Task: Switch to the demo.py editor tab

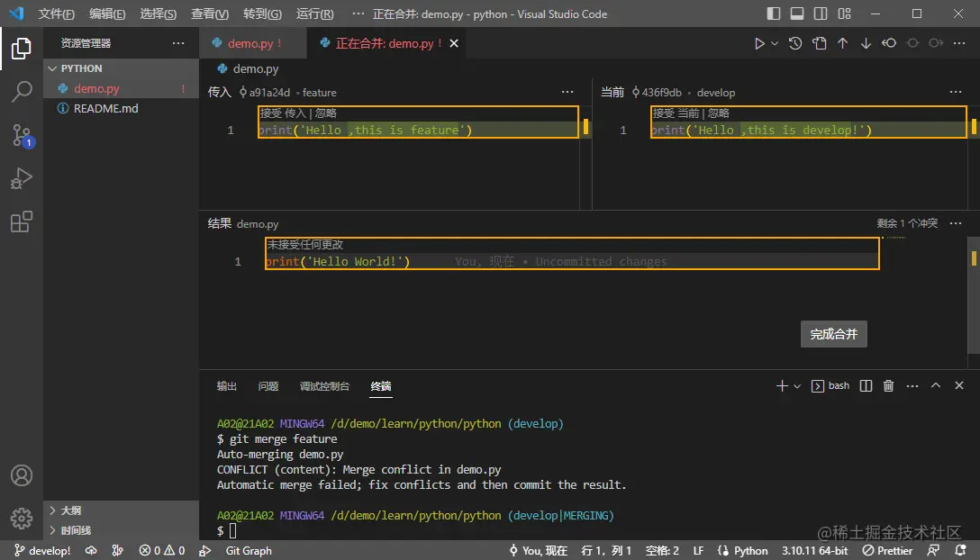Action: [253, 43]
